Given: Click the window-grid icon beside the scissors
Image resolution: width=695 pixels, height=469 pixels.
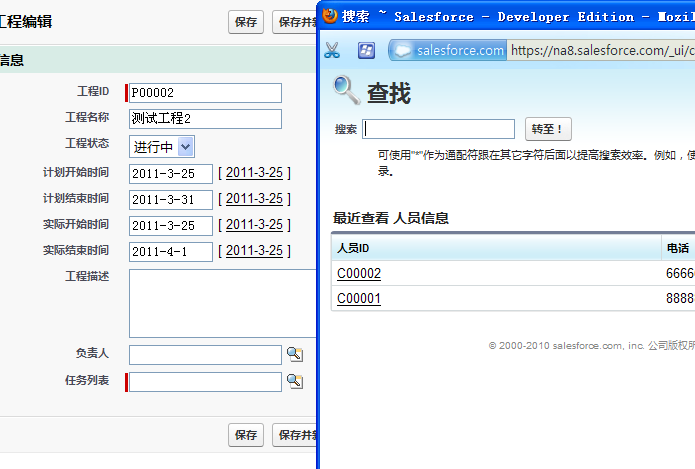Looking at the screenshot, I should [x=366, y=50].
